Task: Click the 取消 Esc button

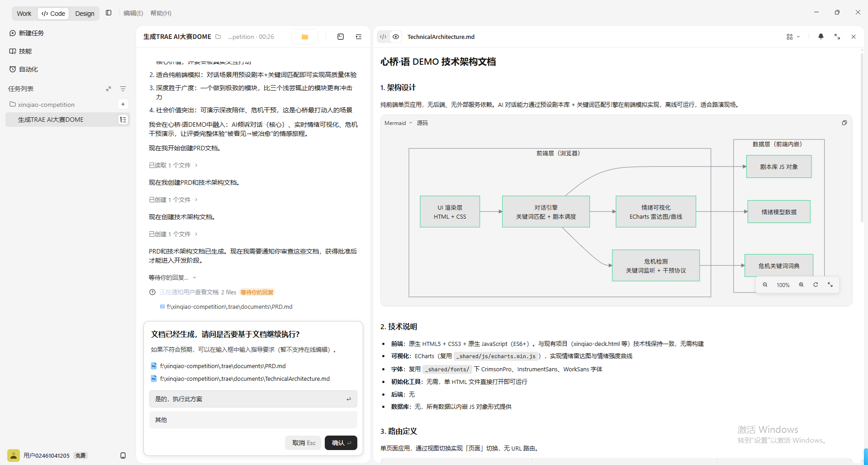Action: click(x=303, y=443)
